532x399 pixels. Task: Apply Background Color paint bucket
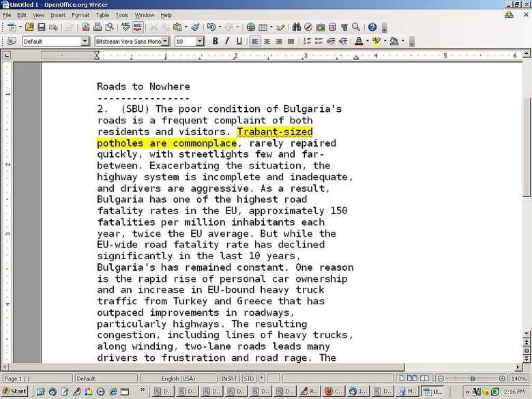click(394, 42)
